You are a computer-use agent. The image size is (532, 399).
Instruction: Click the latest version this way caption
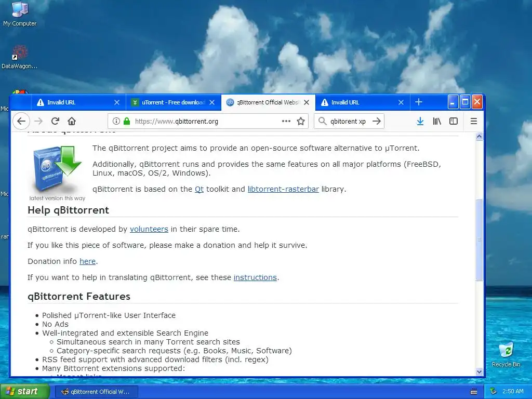coord(57,198)
